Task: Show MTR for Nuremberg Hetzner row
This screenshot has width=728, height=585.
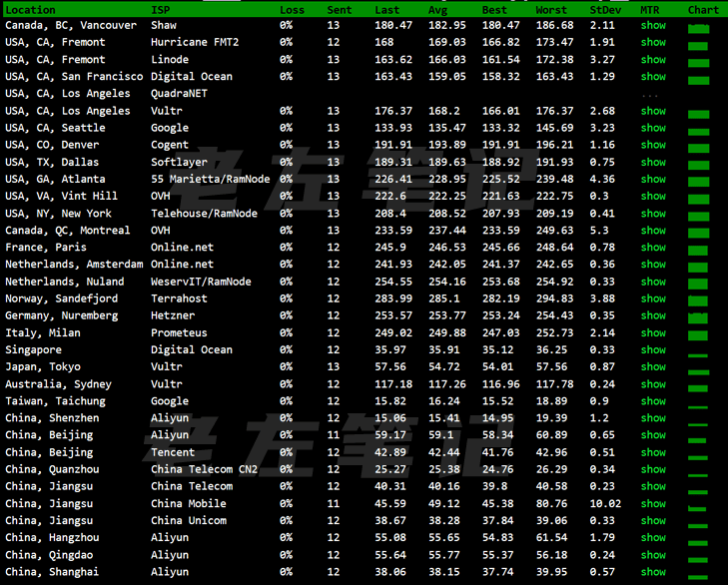Action: tap(653, 315)
